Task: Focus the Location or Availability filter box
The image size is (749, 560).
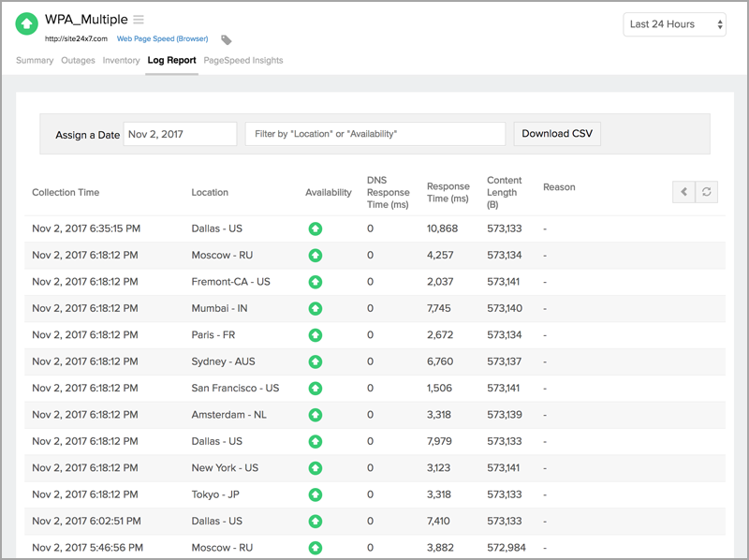Action: (x=374, y=134)
